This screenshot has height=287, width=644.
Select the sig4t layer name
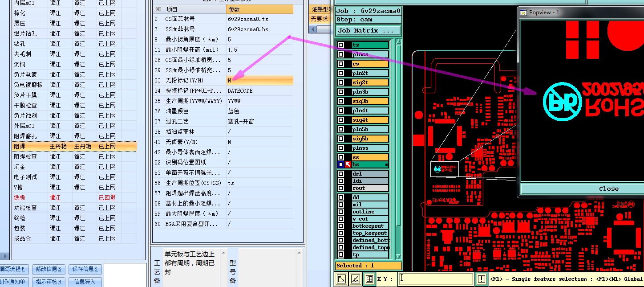click(x=370, y=120)
